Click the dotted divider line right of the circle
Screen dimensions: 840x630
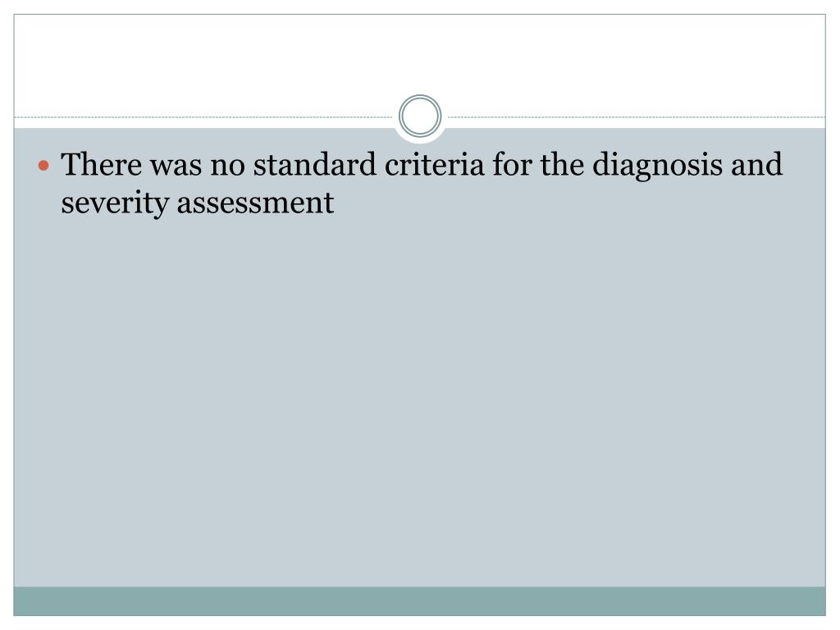pyautogui.click(x=636, y=116)
